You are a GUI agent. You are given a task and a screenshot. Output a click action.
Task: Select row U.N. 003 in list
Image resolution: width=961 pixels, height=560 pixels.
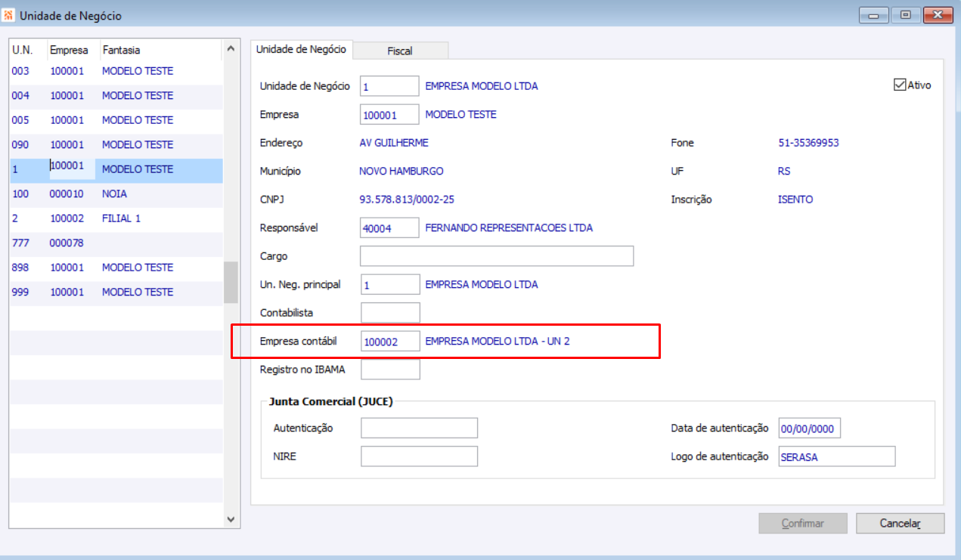tap(116, 71)
